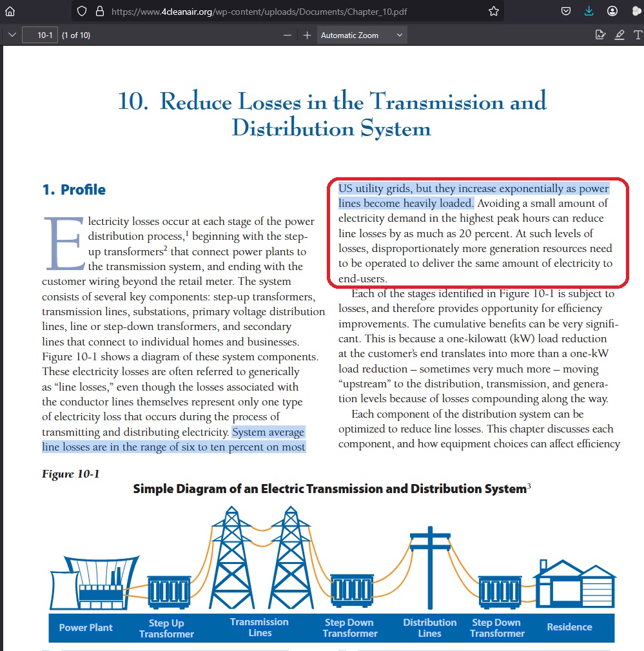Click the chapter title 'Reduce Losses in the Transmission and'

tap(353, 101)
